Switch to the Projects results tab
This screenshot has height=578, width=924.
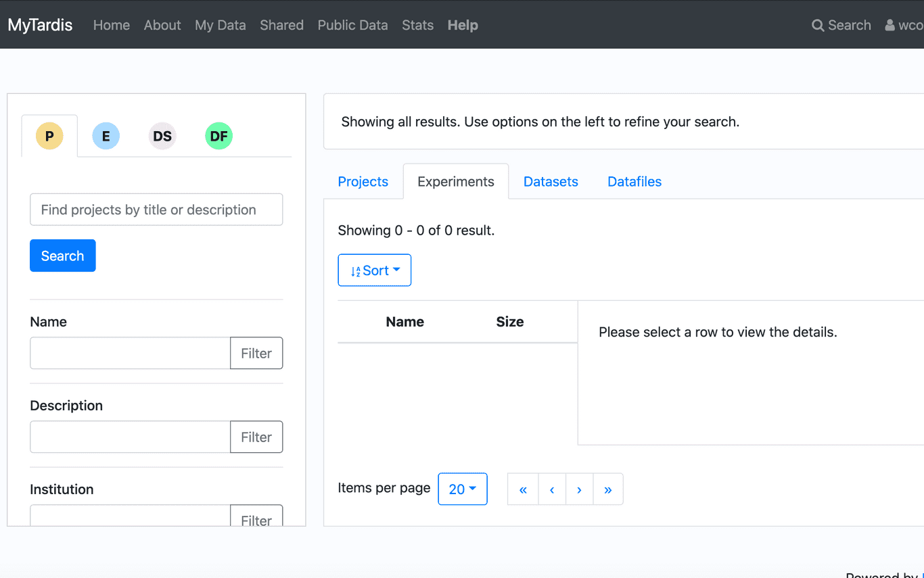click(363, 181)
